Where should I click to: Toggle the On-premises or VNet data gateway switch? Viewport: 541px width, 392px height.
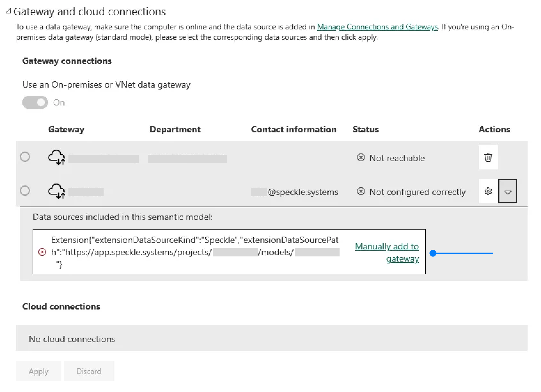pos(35,102)
